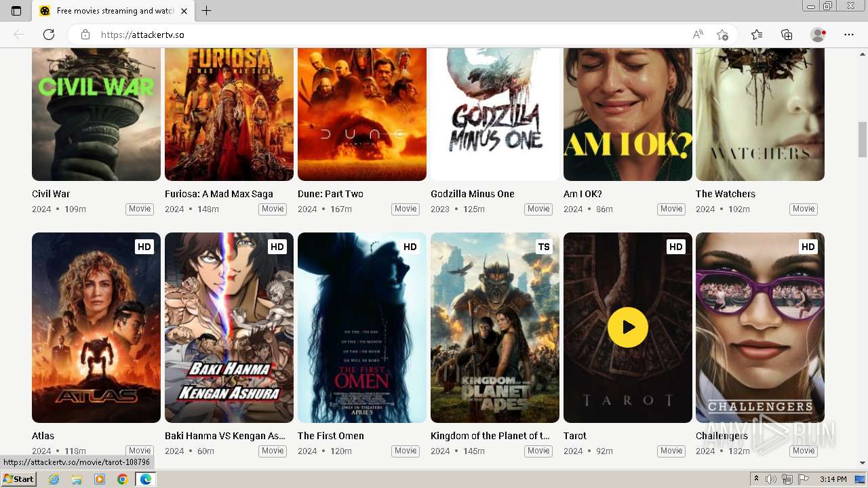Click the HD badge on Atlas poster
The height and width of the screenshot is (488, 868).
point(144,247)
